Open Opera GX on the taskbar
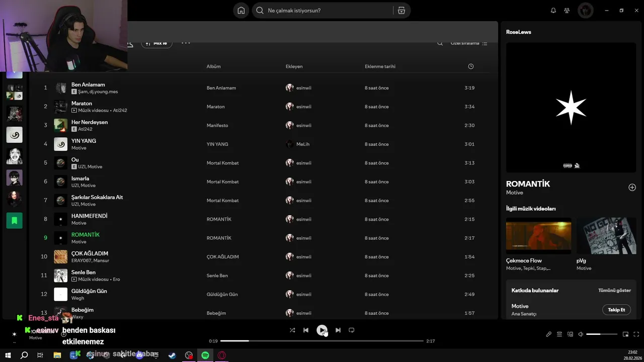 [222, 355]
